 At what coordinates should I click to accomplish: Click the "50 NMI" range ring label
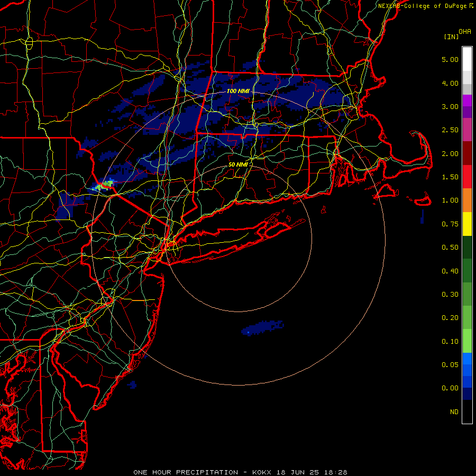click(x=238, y=164)
